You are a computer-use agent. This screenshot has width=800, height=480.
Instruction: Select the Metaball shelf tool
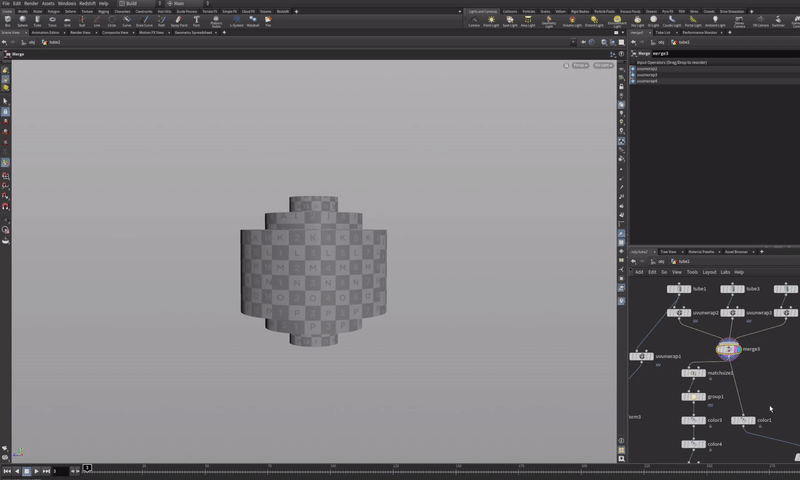253,21
